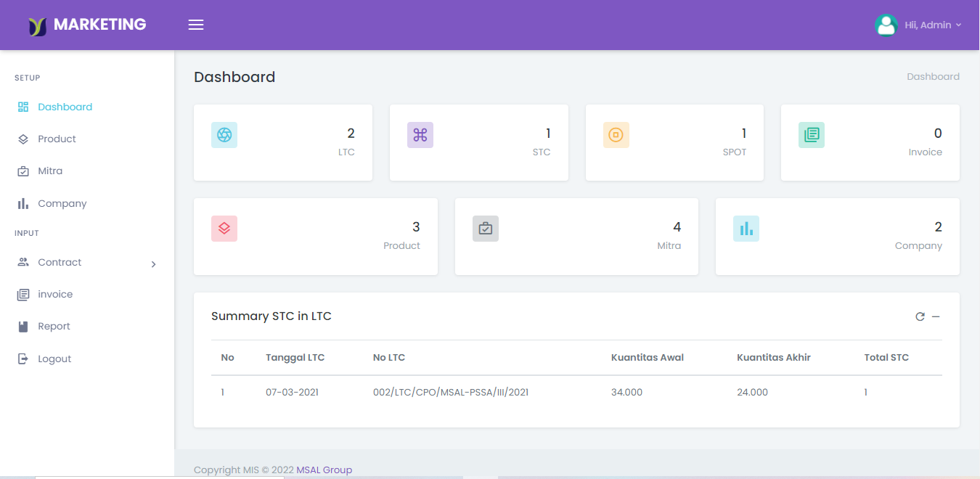Click the clipboard icon on the Mitra card
The width and height of the screenshot is (980, 479).
485,228
